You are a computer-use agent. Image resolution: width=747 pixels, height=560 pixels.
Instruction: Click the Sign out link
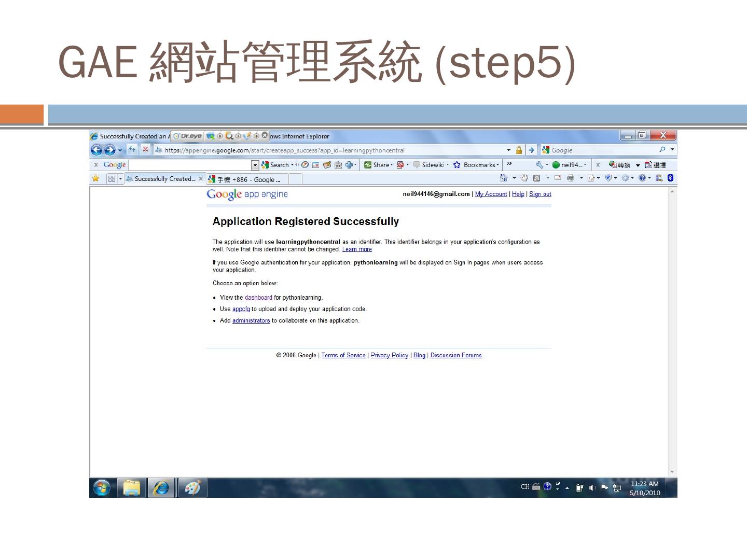tap(540, 194)
